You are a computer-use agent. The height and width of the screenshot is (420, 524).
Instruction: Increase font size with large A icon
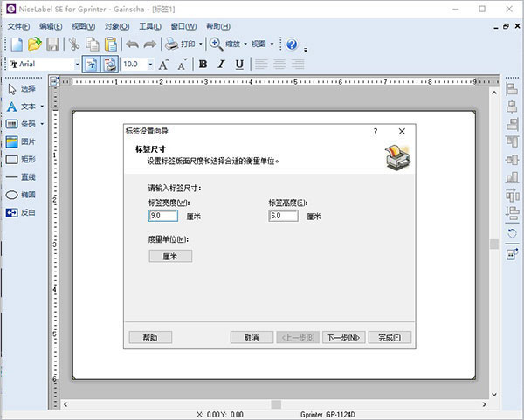(163, 64)
